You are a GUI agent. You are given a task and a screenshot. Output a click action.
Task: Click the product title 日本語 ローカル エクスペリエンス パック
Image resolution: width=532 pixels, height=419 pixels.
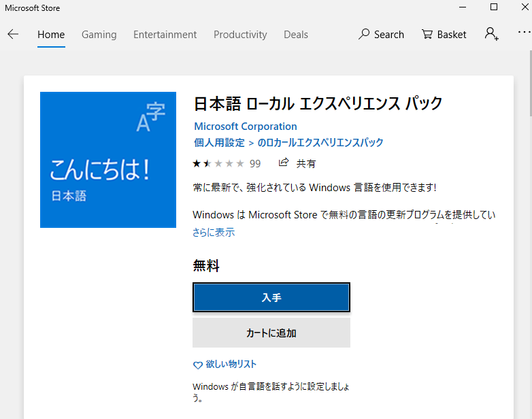(x=318, y=103)
